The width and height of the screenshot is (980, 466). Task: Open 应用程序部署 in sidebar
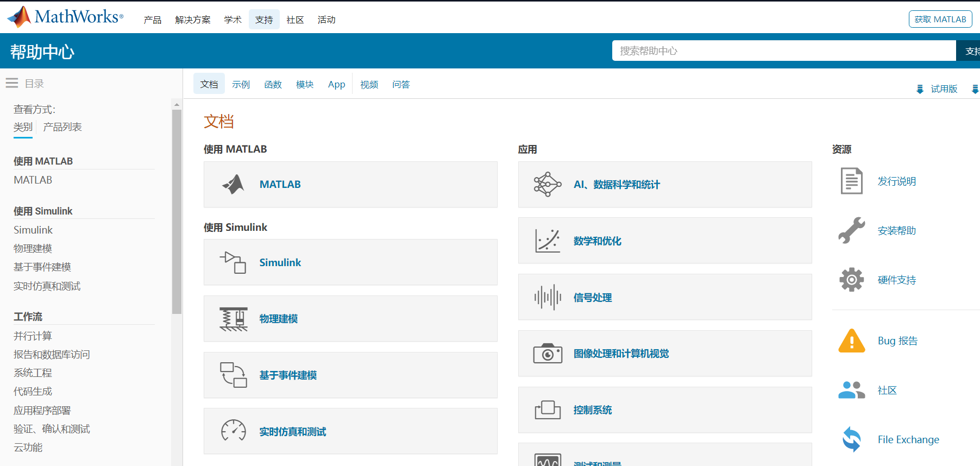point(42,410)
